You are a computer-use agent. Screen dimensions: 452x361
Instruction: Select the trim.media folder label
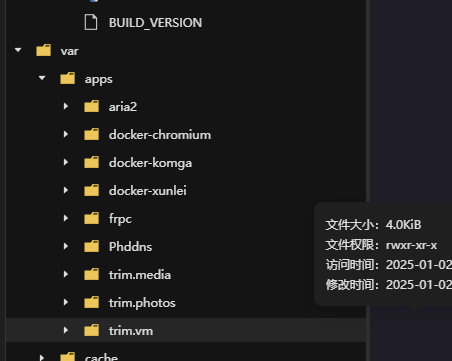140,275
